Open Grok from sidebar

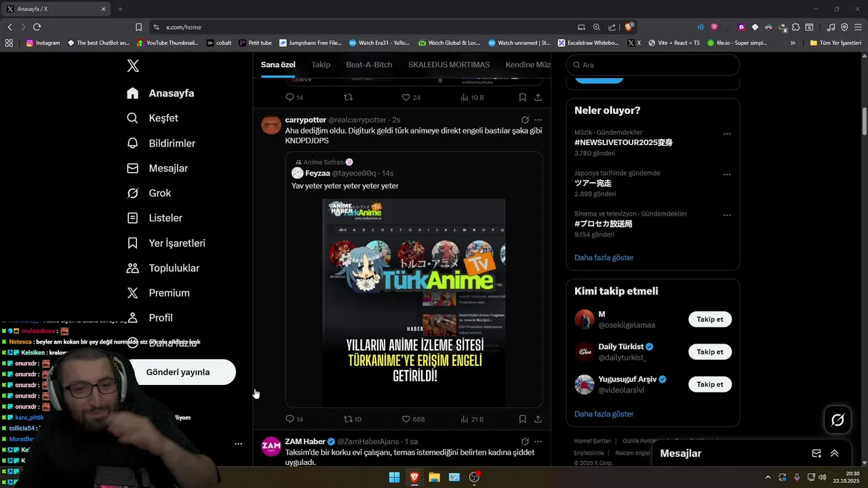coord(149,193)
